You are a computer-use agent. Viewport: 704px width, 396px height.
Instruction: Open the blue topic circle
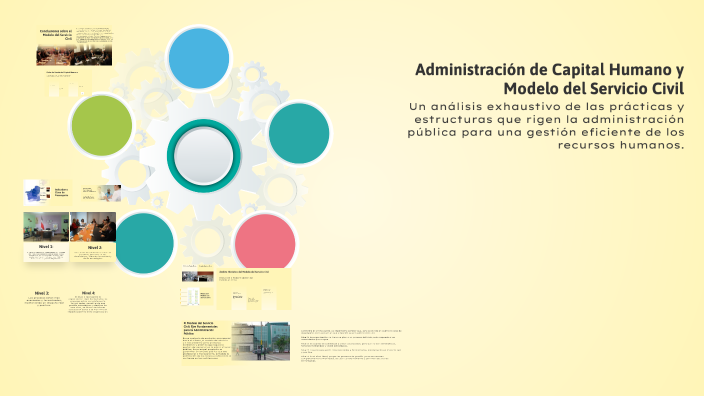[199, 58]
